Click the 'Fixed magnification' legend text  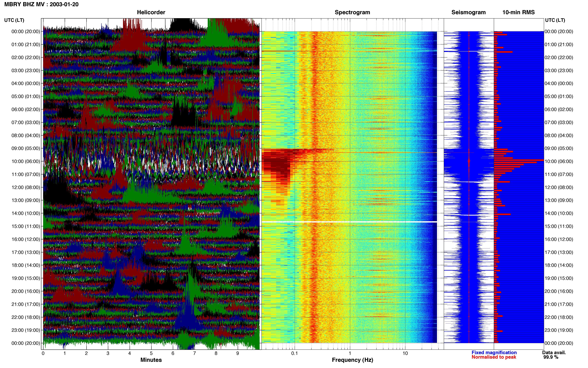pyautogui.click(x=494, y=352)
